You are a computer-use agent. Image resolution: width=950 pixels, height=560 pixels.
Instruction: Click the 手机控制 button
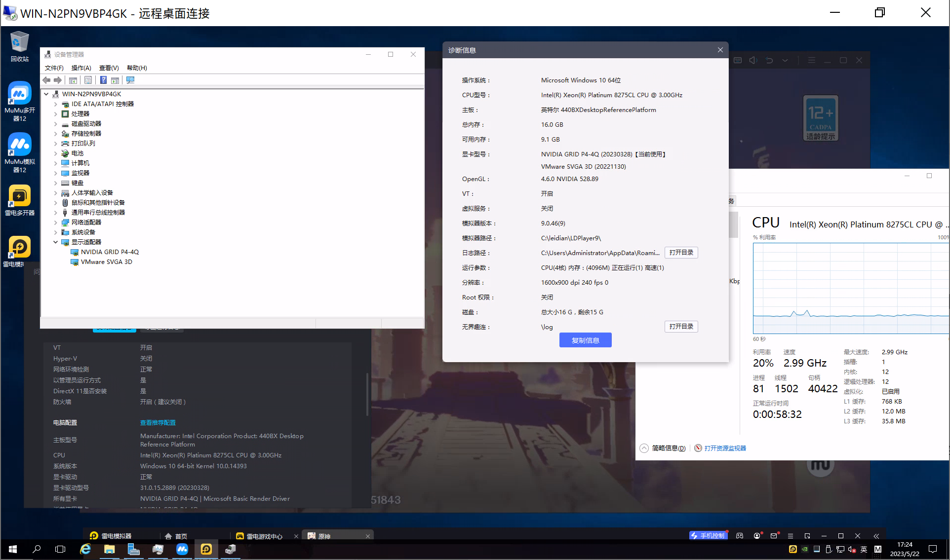pyautogui.click(x=708, y=536)
